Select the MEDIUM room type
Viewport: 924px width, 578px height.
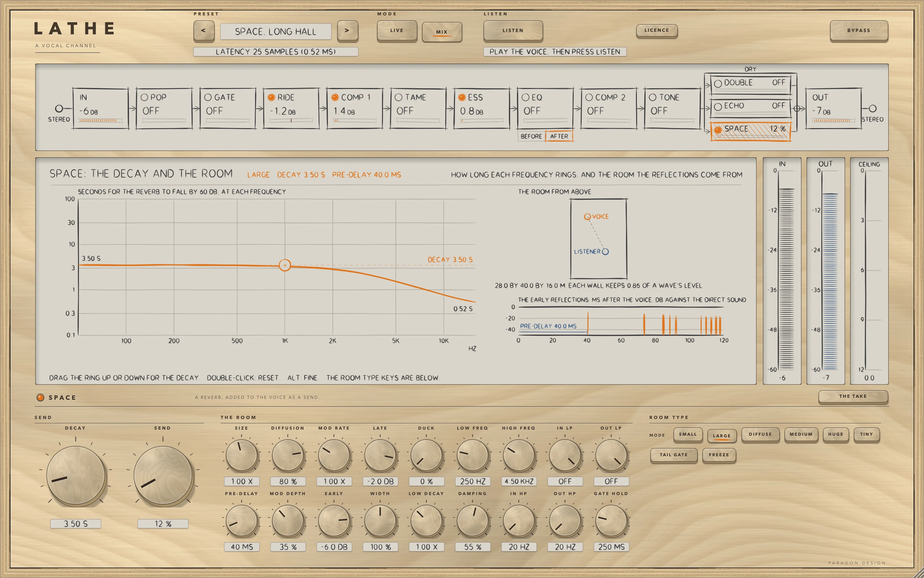point(801,435)
